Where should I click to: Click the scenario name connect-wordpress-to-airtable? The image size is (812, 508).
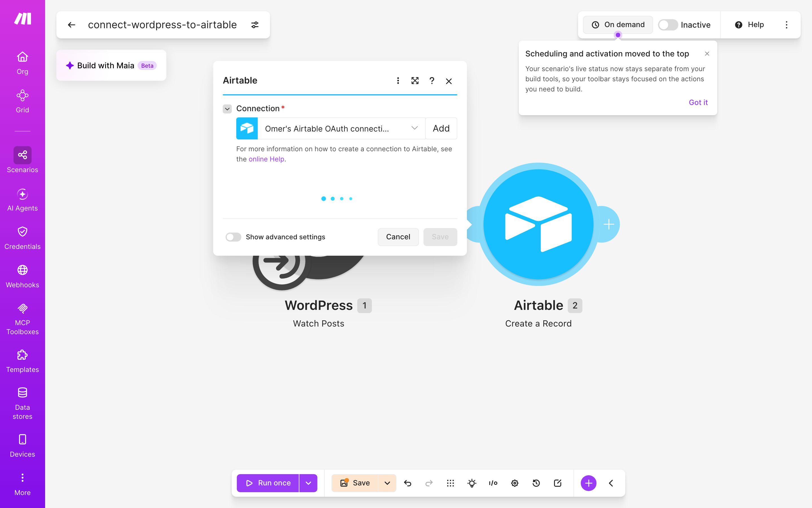click(162, 25)
